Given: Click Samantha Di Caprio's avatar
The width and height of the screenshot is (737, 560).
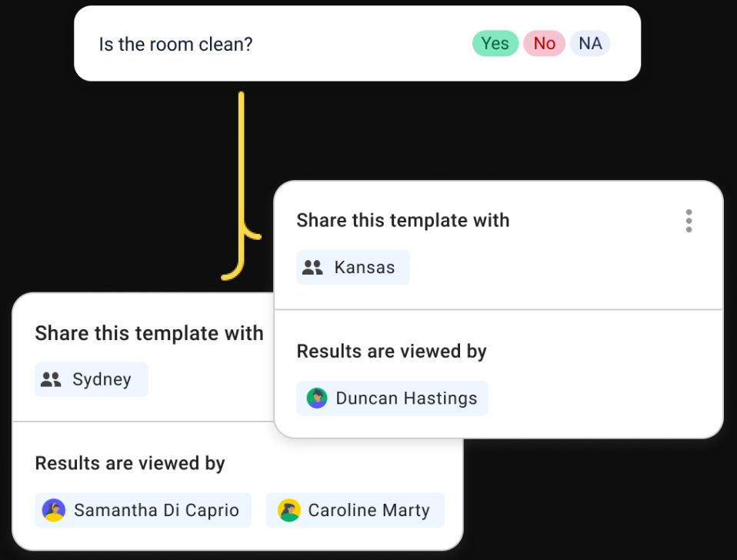Looking at the screenshot, I should point(54,510).
